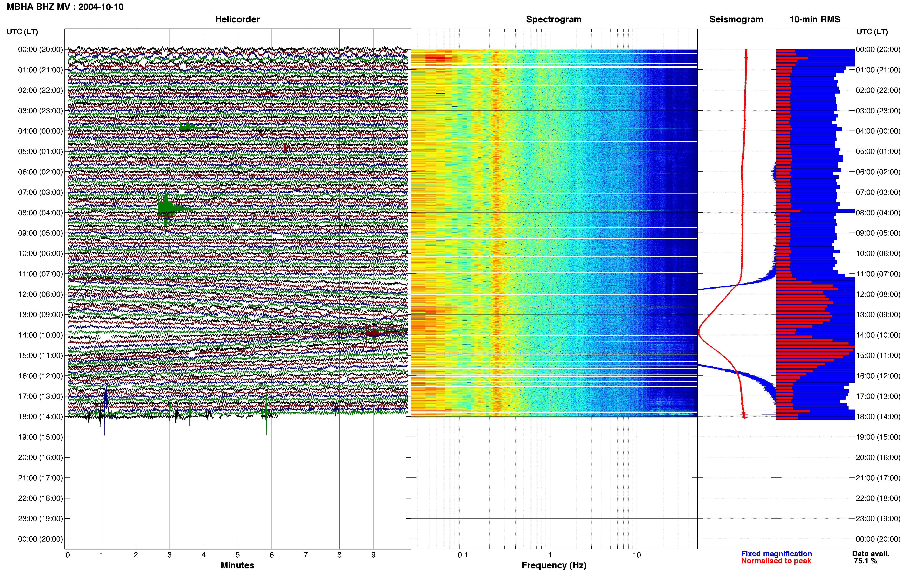This screenshot has width=924, height=578.
Task: Click the left 'UTC (LT)' axis label
Action: coord(22,32)
